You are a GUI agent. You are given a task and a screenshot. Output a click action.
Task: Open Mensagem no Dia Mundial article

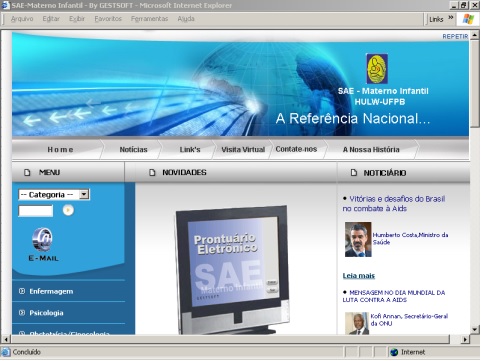394,296
